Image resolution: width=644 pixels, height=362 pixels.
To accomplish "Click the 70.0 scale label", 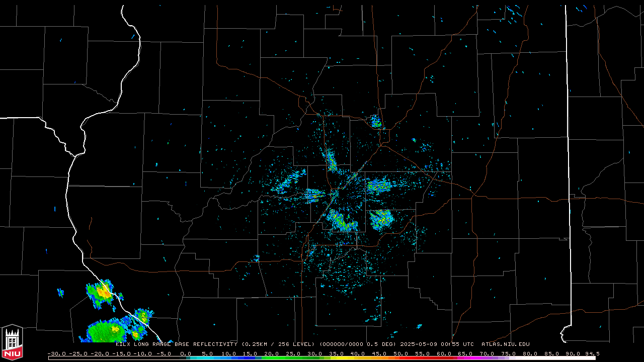I will pos(487,353).
